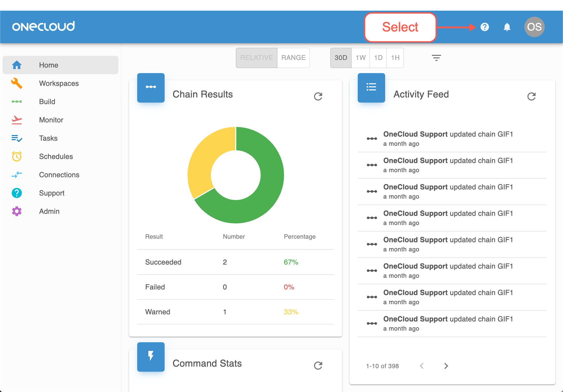Set time window to 1W
This screenshot has width=563, height=392.
click(360, 58)
